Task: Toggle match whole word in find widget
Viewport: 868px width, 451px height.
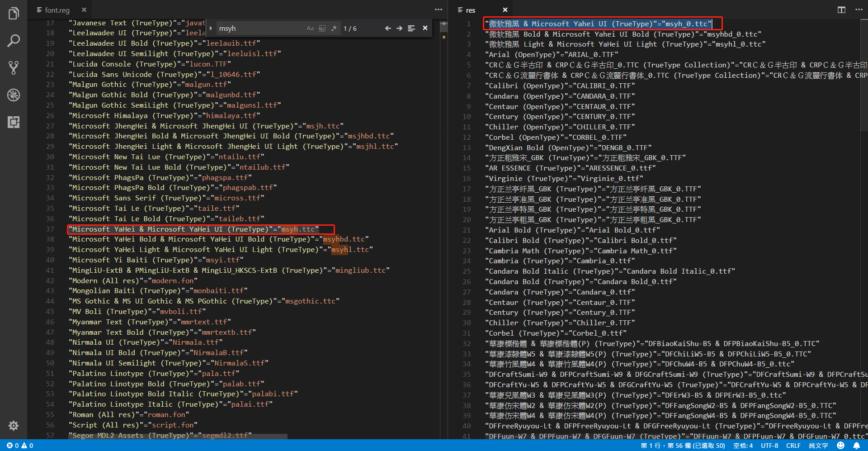Action: pos(322,28)
